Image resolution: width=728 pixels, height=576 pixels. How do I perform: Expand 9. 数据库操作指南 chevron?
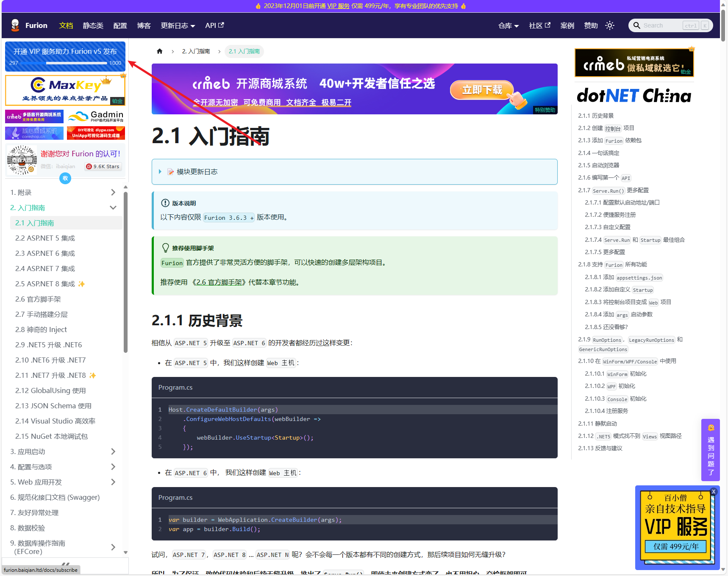pos(113,547)
